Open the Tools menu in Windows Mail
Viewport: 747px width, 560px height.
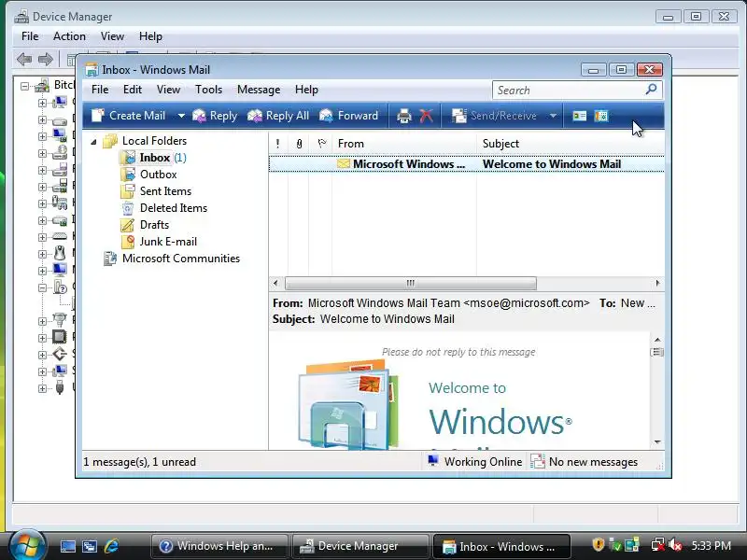point(208,90)
